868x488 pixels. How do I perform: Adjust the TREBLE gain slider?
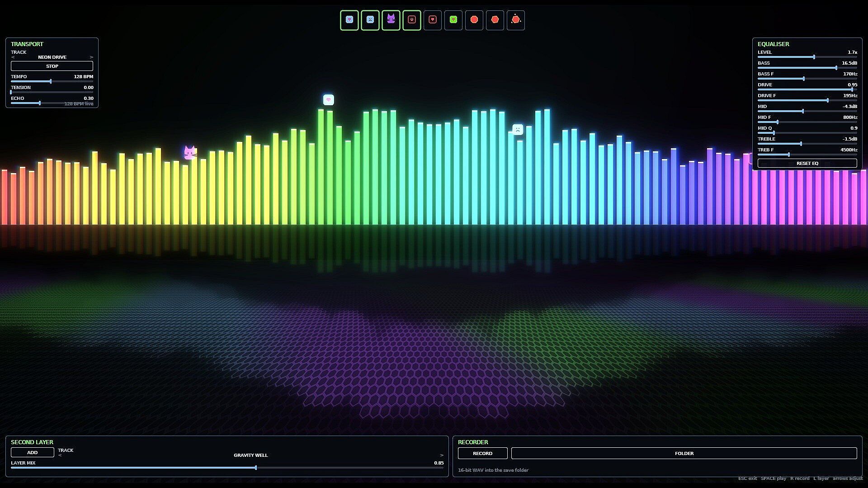click(x=807, y=144)
